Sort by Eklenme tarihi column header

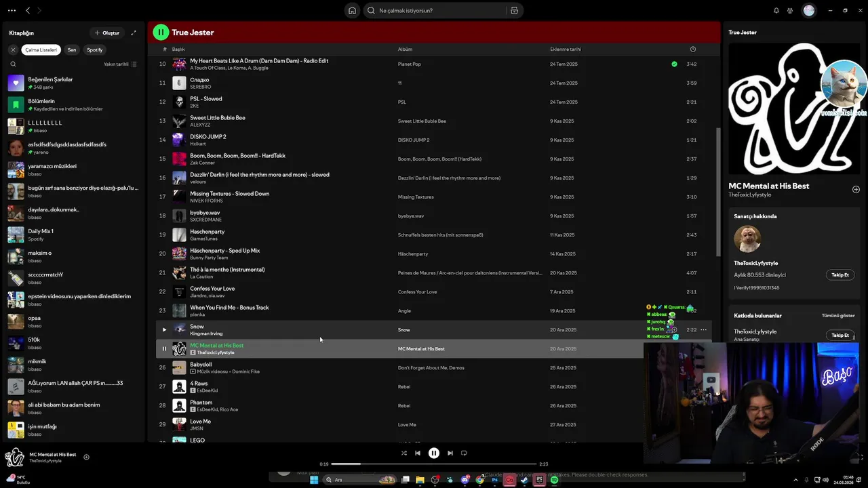point(566,49)
